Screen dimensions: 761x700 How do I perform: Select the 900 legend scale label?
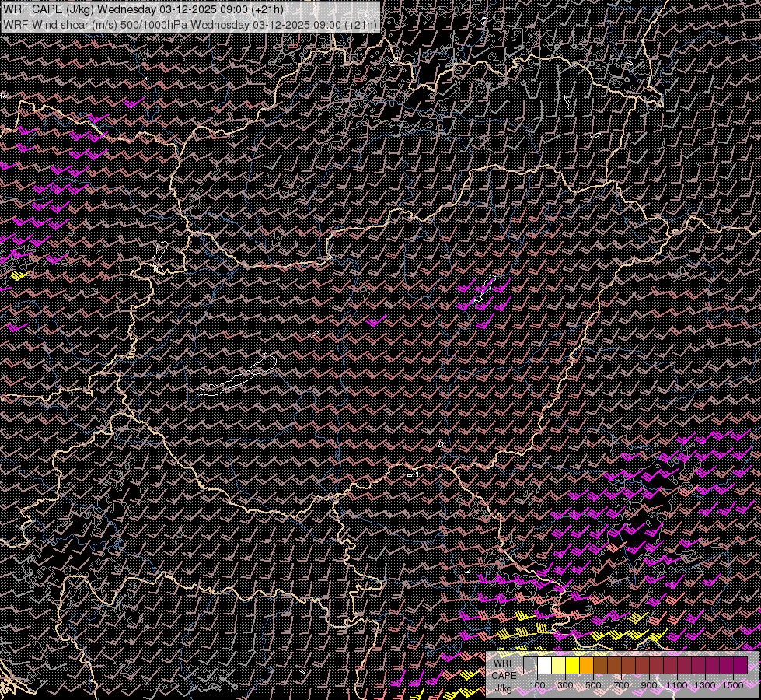pos(649,684)
